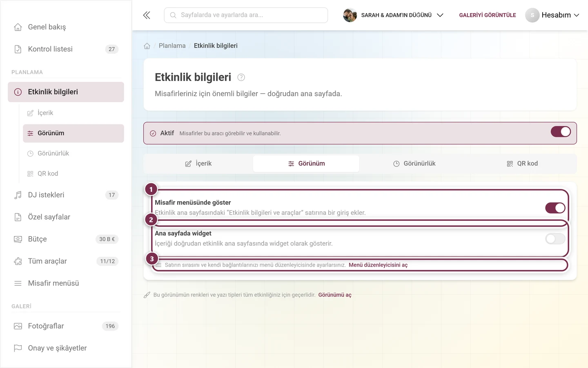Focus the Sayfalarda ve ayarlarda ara search field
The image size is (588, 368).
[246, 15]
